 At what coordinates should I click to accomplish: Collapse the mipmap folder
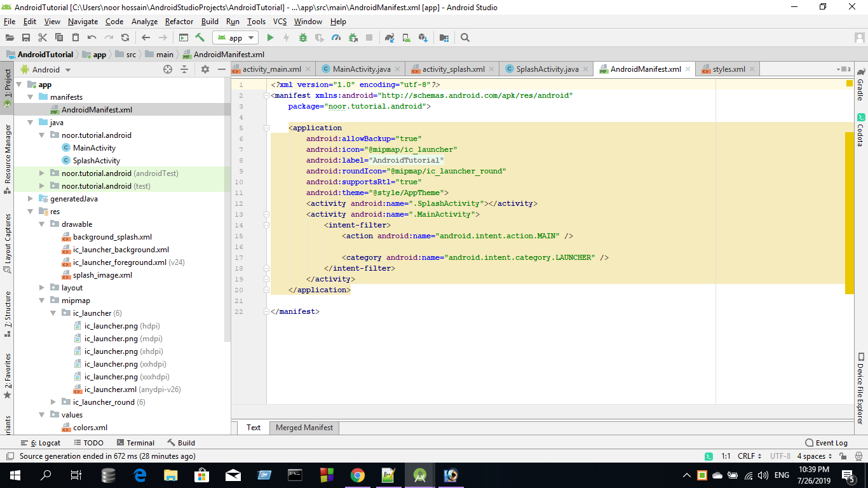(x=42, y=301)
